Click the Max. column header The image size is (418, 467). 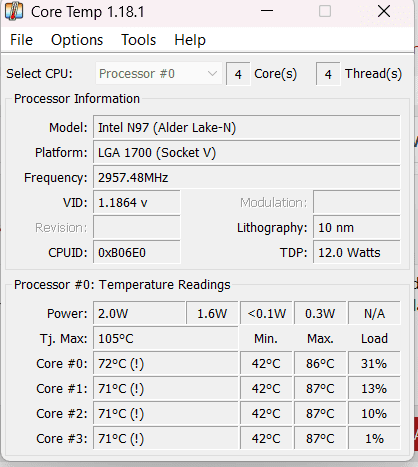point(320,339)
